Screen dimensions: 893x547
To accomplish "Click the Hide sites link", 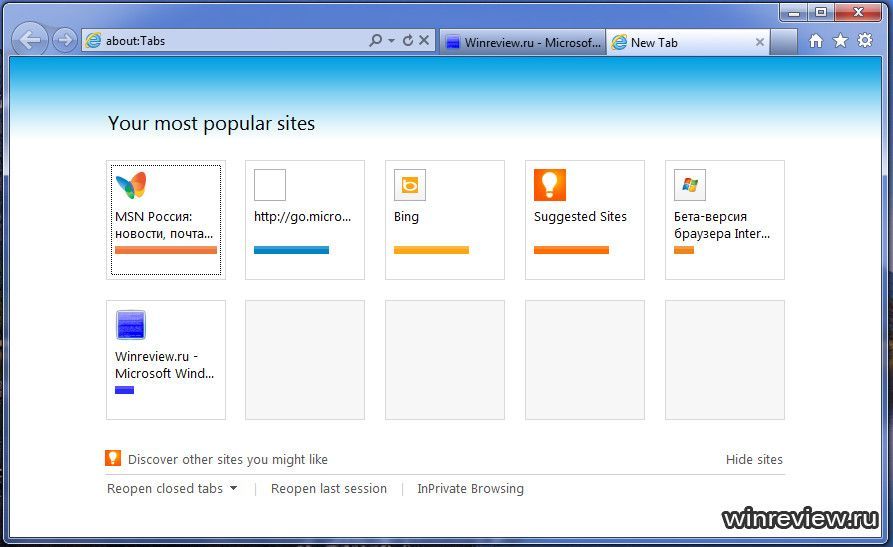I will (754, 460).
